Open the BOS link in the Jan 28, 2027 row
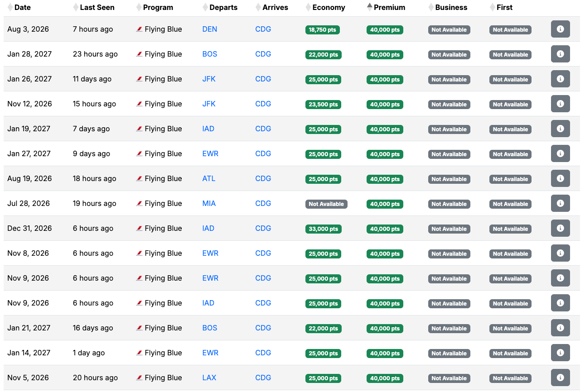Viewport: 585px width, 392px height. [209, 54]
